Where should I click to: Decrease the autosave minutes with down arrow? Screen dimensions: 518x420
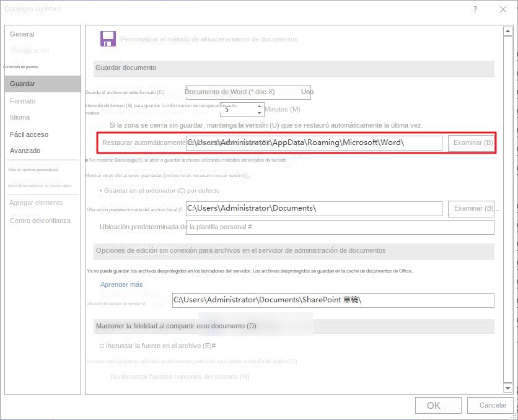pos(260,113)
